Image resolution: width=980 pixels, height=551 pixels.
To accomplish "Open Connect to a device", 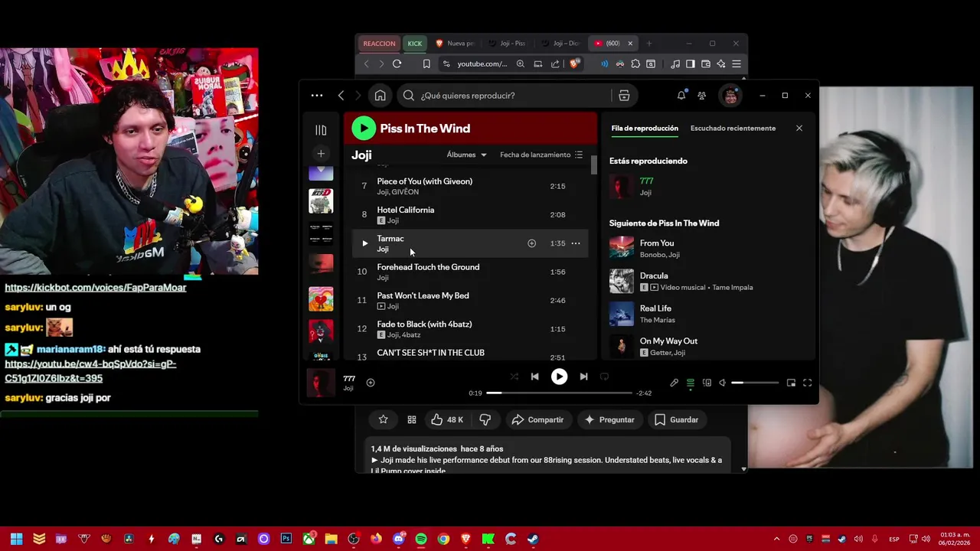I will point(707,383).
